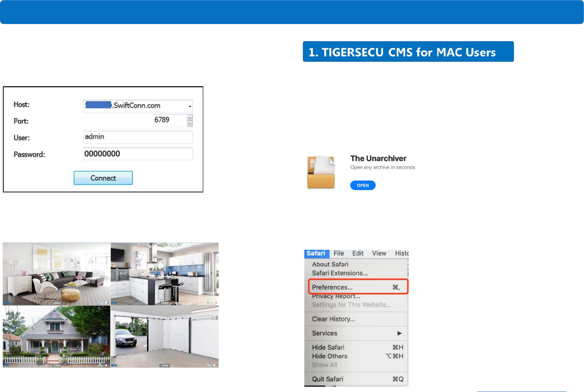This screenshot has height=392, width=584.
Task: Click the 'Password:' label
Action: [29, 154]
